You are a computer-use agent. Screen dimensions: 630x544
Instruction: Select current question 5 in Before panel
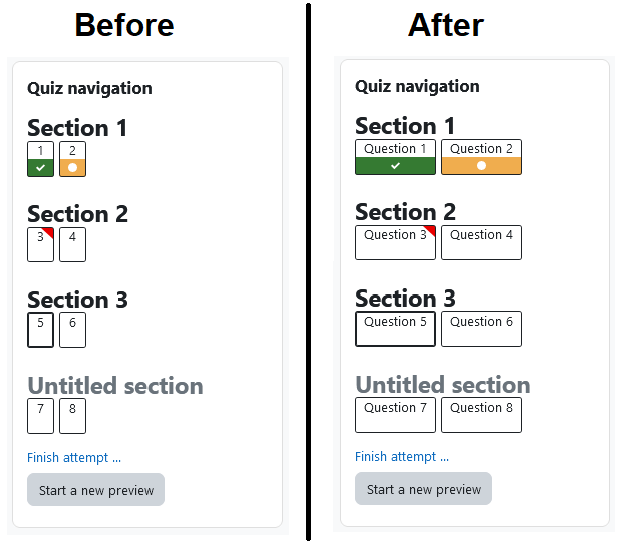coord(40,330)
